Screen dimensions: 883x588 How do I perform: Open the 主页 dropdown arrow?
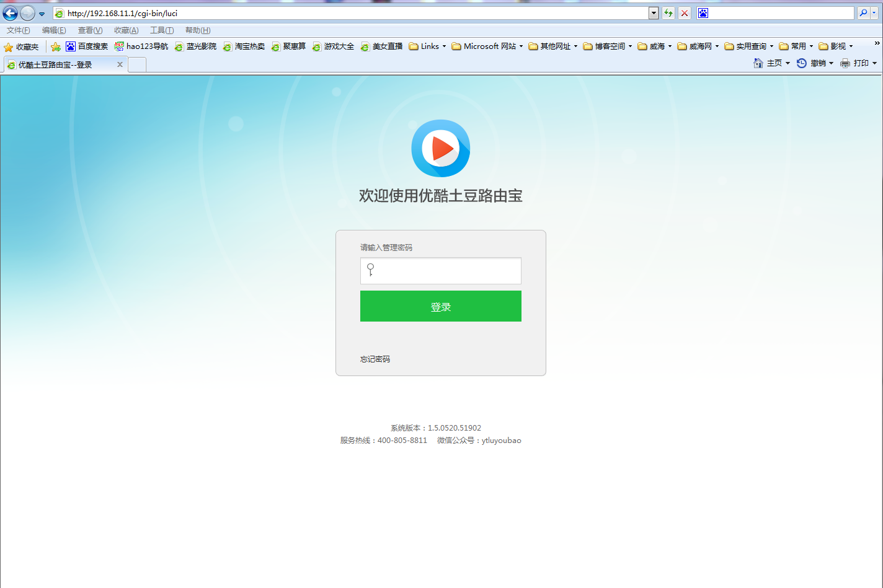(788, 63)
